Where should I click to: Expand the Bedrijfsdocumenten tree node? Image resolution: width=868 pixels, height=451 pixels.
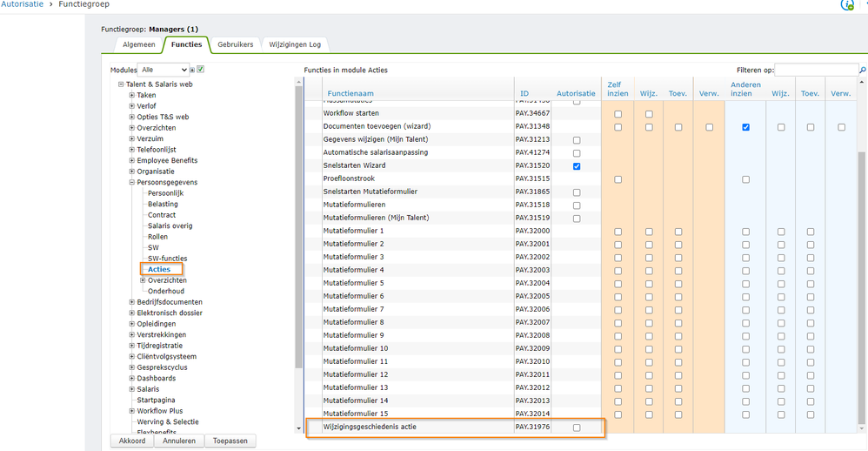(132, 302)
